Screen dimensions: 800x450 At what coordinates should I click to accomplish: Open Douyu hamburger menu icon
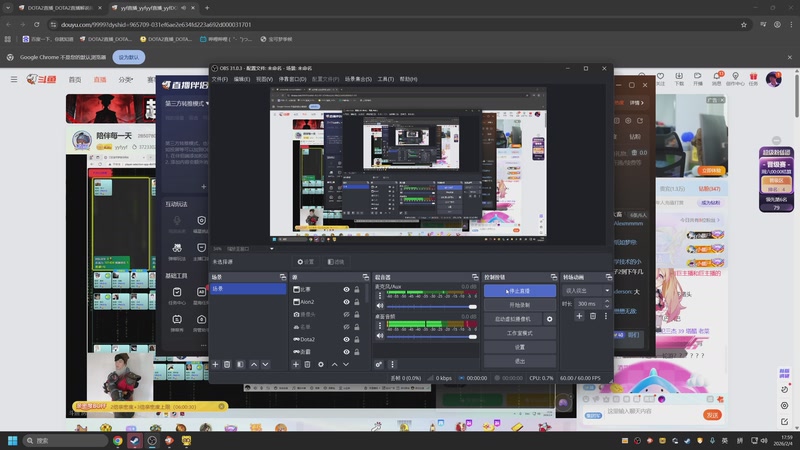pos(14,79)
